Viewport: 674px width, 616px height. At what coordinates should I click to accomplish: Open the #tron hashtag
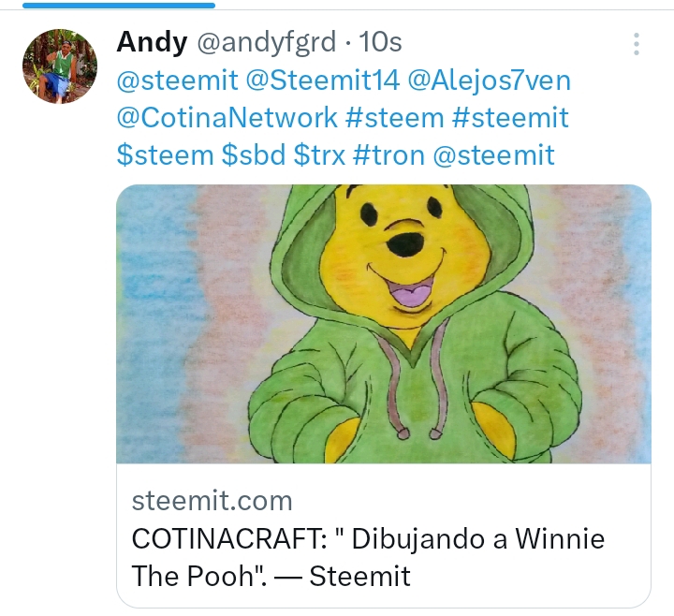point(388,155)
